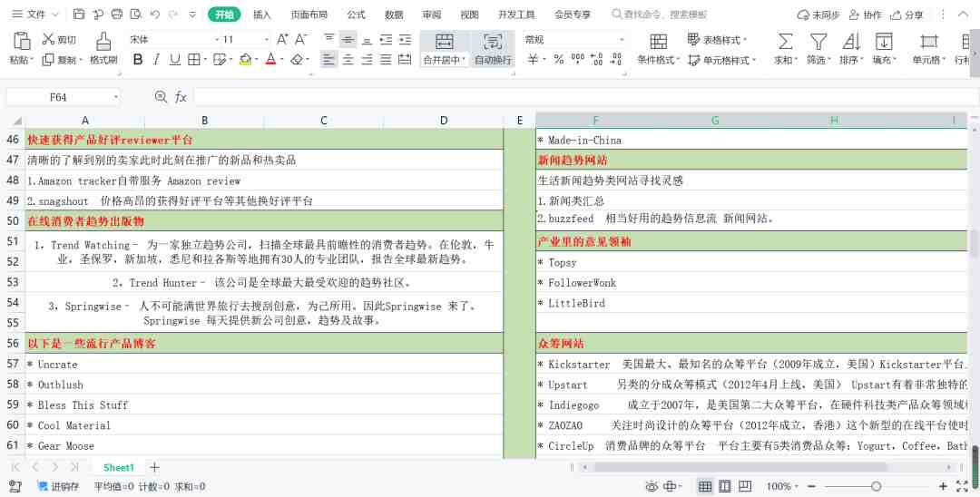Decrease decimal places
Image resolution: width=980 pixels, height=497 pixels.
click(616, 59)
